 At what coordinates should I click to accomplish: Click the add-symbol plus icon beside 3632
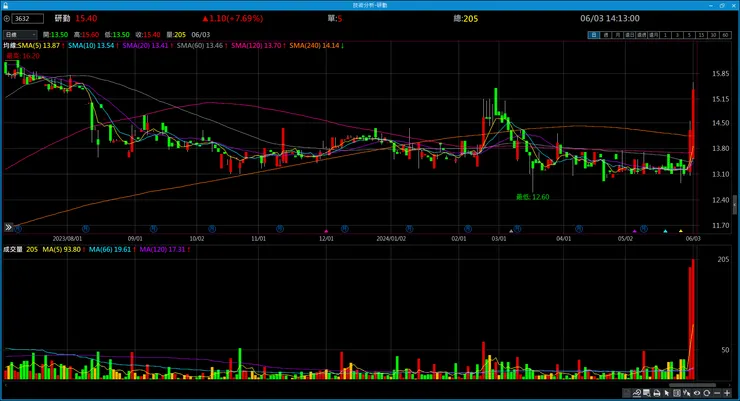(x=7, y=19)
